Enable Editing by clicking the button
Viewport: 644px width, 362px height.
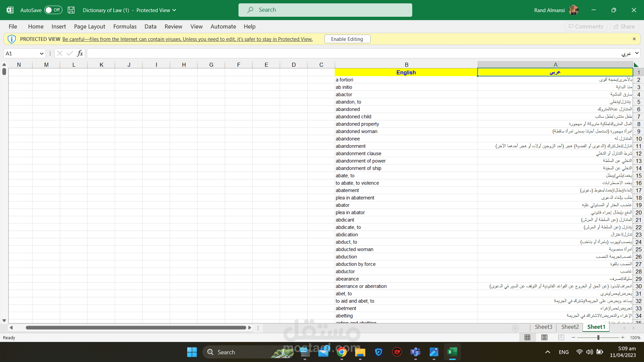point(347,39)
